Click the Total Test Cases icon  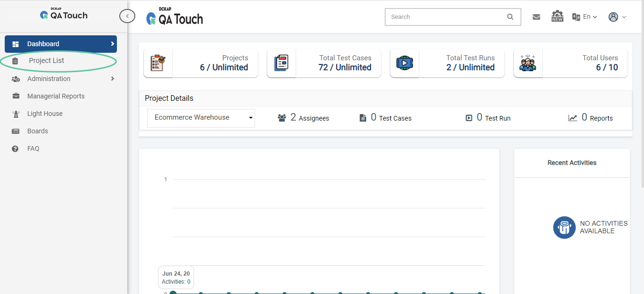(x=281, y=63)
